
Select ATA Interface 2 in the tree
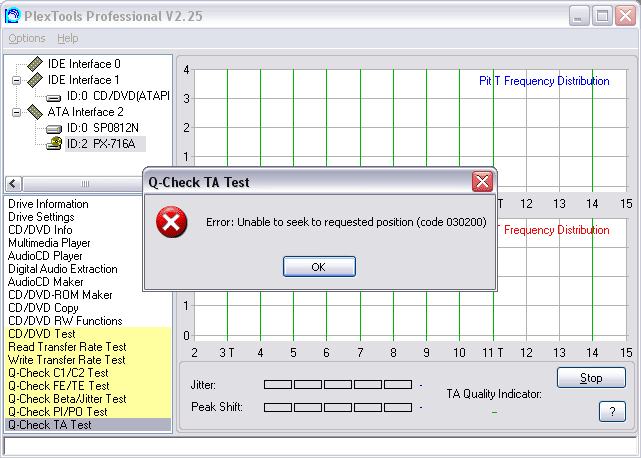coord(85,112)
